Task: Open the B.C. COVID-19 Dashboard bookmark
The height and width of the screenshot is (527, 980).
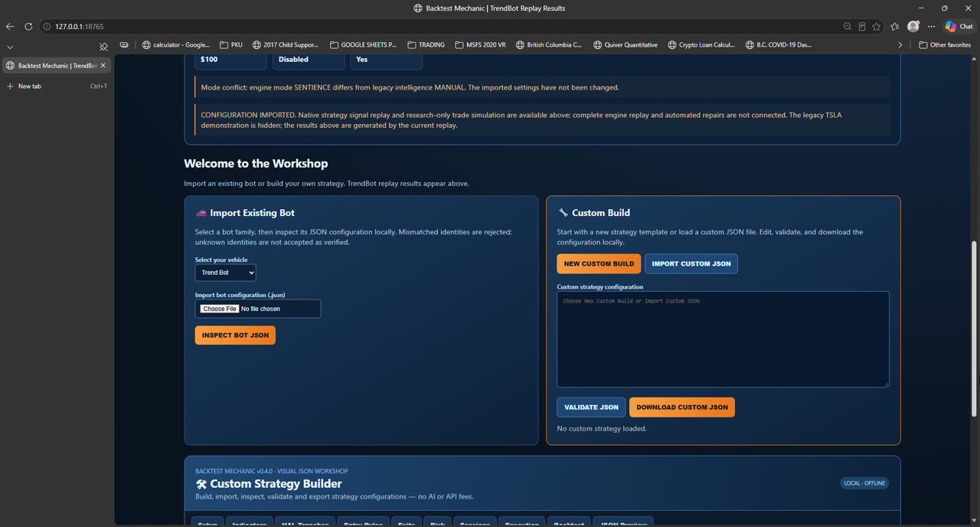Action: pos(779,44)
